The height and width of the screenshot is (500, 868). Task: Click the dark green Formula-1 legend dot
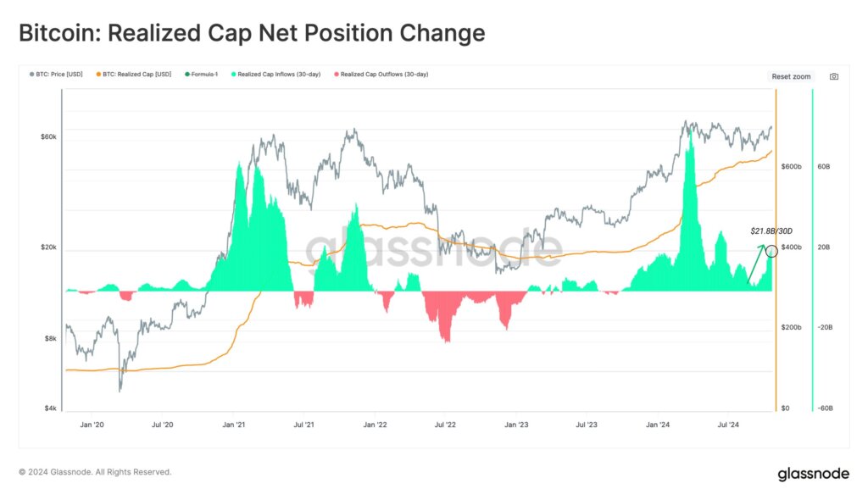pos(186,74)
